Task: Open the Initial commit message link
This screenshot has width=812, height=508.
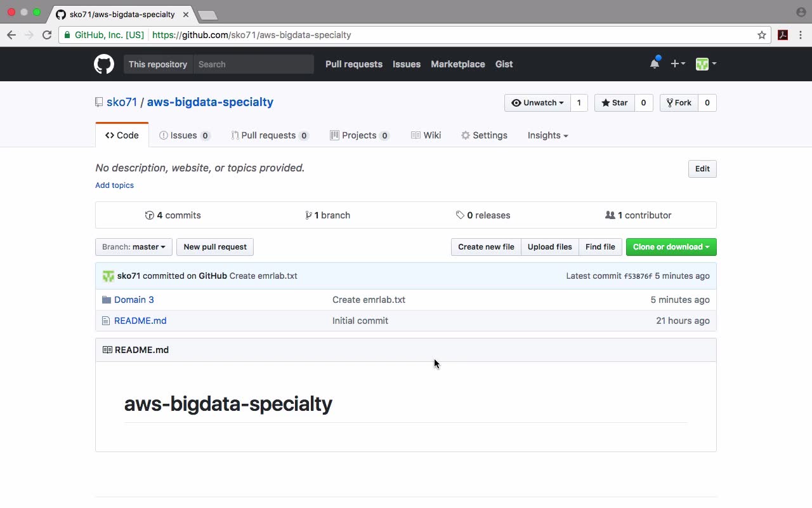Action: tap(360, 321)
